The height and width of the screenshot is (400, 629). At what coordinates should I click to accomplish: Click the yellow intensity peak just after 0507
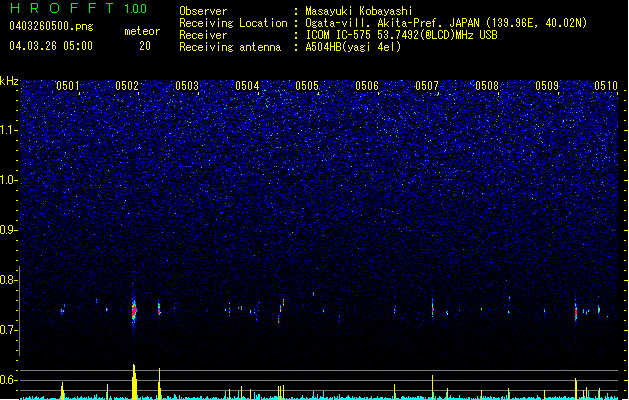(x=432, y=387)
